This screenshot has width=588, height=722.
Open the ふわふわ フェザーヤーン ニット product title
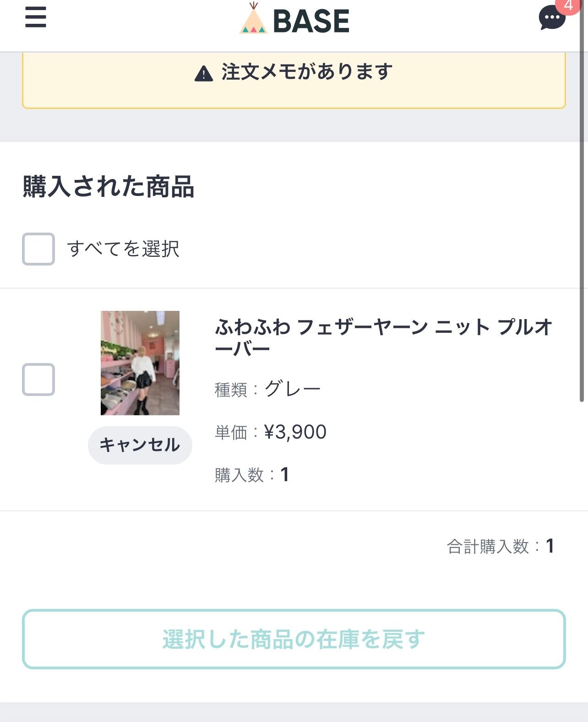pos(383,338)
